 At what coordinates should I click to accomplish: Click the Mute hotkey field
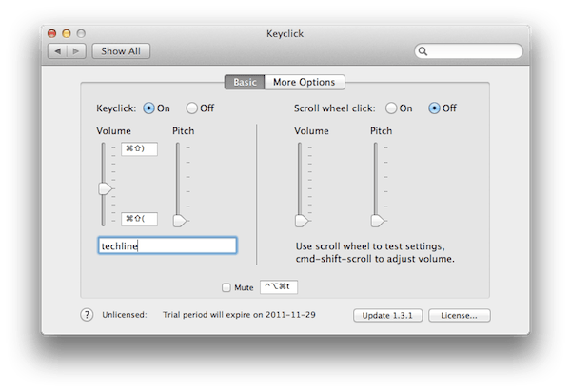(279, 286)
